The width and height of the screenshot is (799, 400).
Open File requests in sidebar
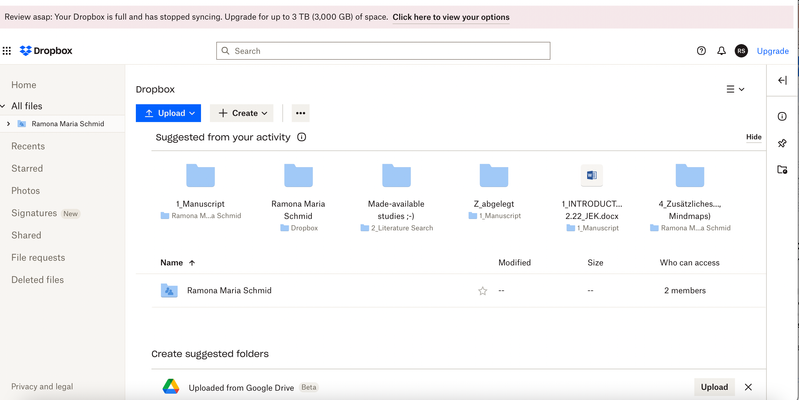(x=38, y=258)
